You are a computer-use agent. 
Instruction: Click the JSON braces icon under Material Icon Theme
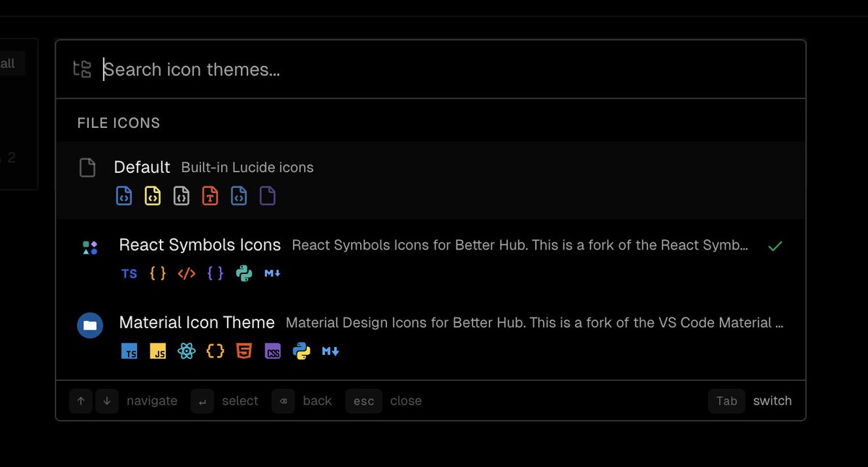215,351
